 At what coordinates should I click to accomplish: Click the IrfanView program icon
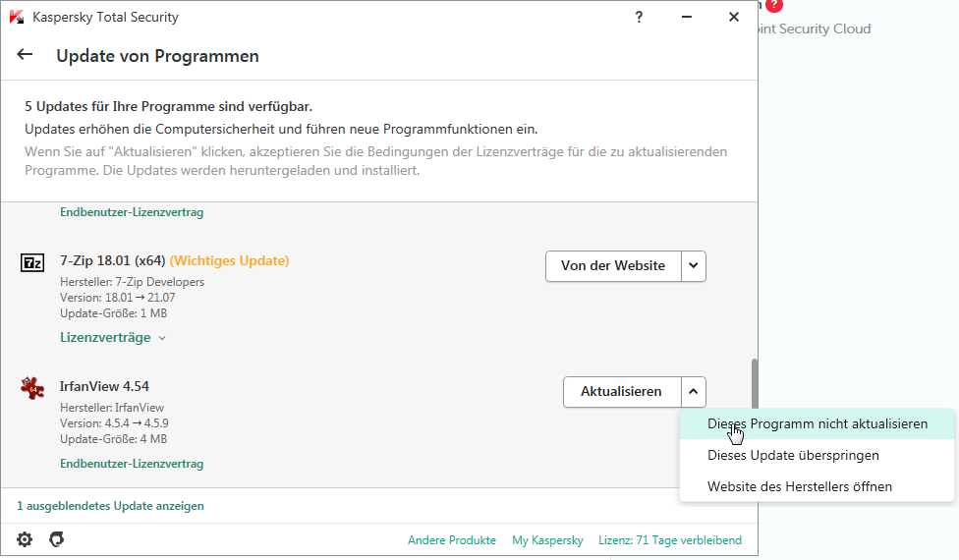pyautogui.click(x=32, y=388)
